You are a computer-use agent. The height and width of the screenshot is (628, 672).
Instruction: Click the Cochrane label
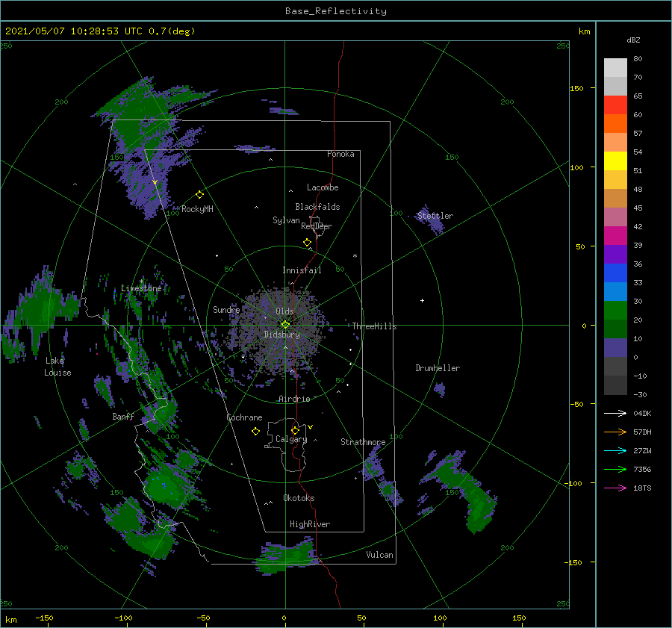click(244, 417)
